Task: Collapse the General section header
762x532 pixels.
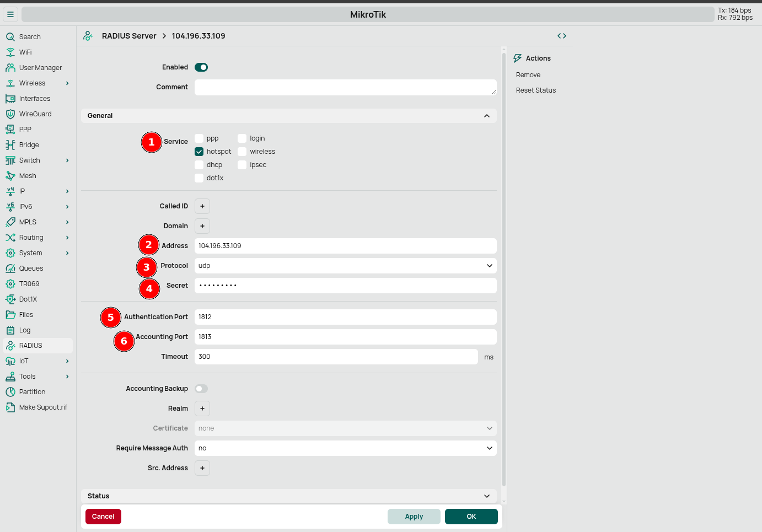Action: pyautogui.click(x=487, y=116)
